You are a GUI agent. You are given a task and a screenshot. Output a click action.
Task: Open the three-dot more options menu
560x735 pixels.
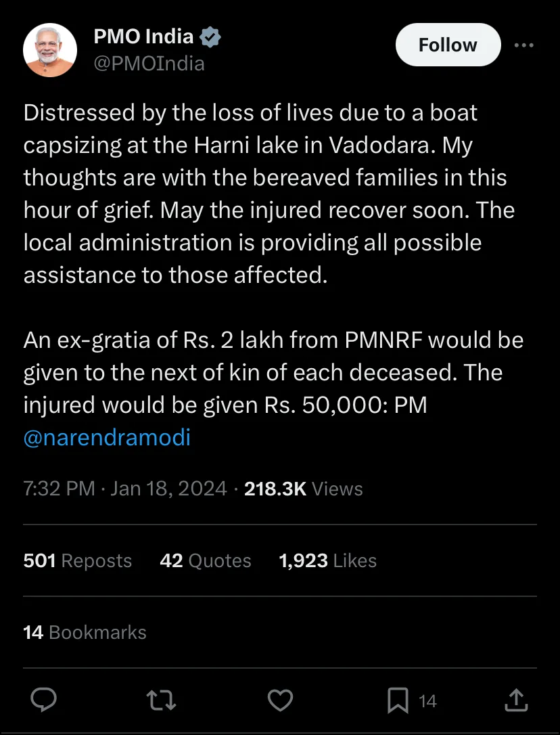coord(524,45)
